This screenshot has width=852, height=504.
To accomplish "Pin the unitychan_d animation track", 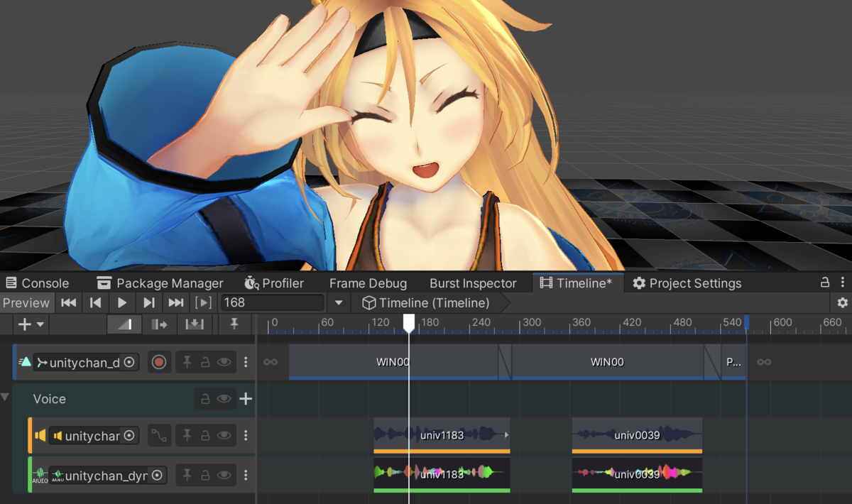I will 187,362.
